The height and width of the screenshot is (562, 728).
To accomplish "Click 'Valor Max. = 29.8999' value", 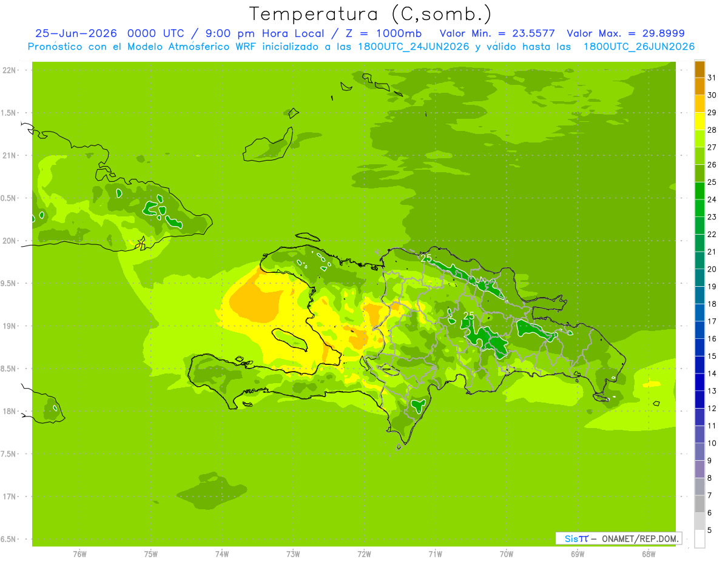I will point(625,33).
